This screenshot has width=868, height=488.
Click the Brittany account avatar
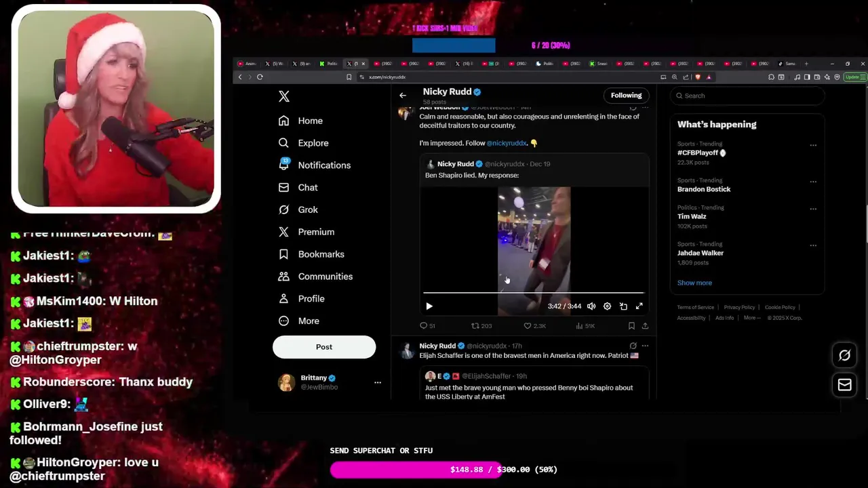coord(286,382)
